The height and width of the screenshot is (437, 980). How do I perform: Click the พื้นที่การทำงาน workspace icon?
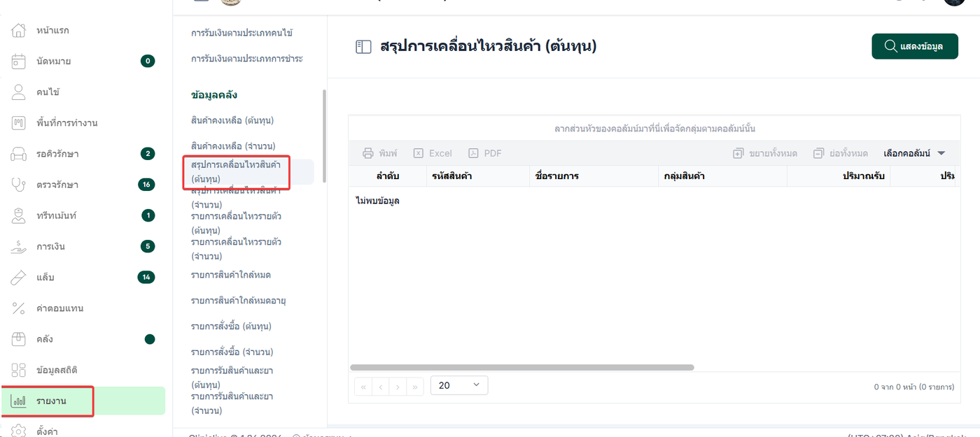19,123
